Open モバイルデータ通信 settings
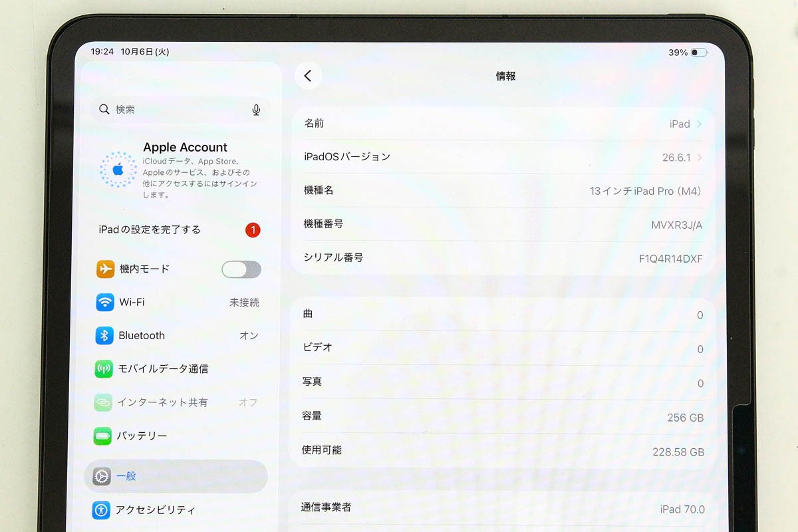This screenshot has width=798, height=532. click(176, 368)
